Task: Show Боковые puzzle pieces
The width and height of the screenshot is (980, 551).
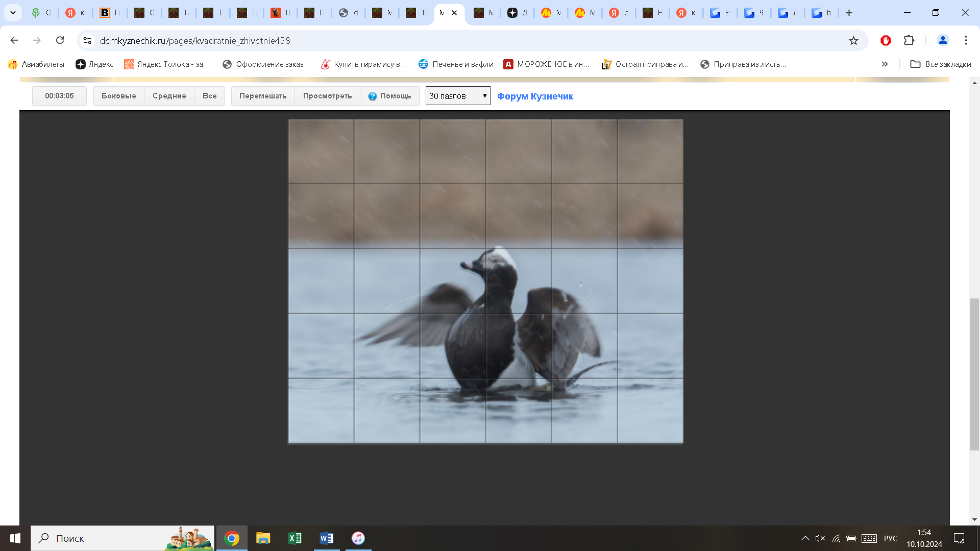Action: [119, 96]
